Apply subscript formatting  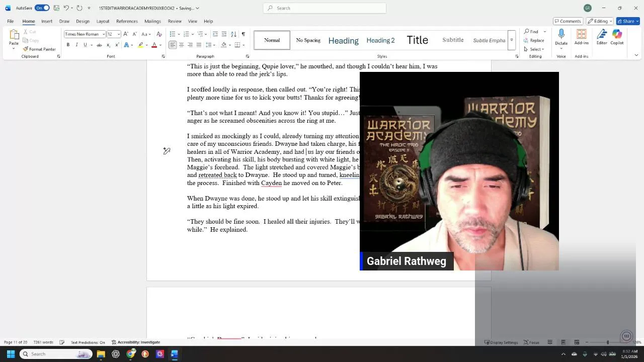pyautogui.click(x=108, y=45)
